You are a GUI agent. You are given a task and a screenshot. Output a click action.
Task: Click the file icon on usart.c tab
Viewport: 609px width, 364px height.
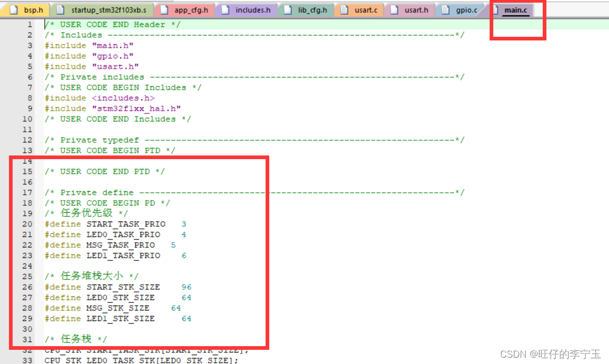click(344, 10)
